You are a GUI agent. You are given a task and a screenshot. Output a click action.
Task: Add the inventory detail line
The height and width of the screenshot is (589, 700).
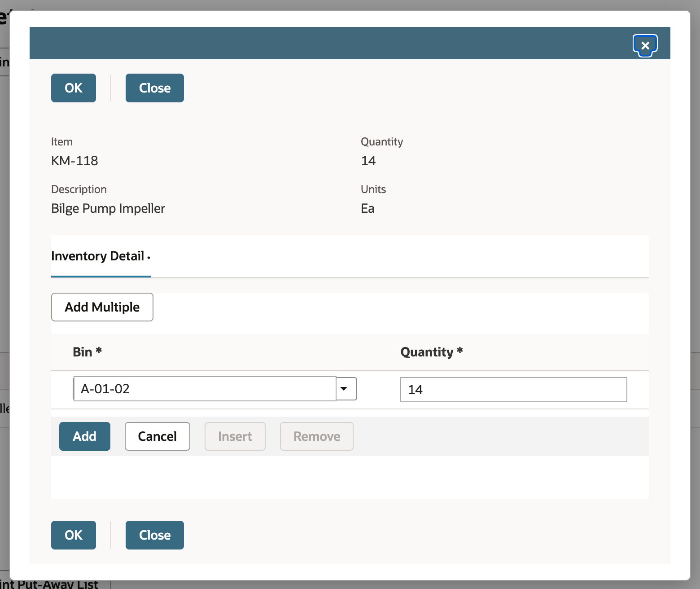tap(85, 436)
